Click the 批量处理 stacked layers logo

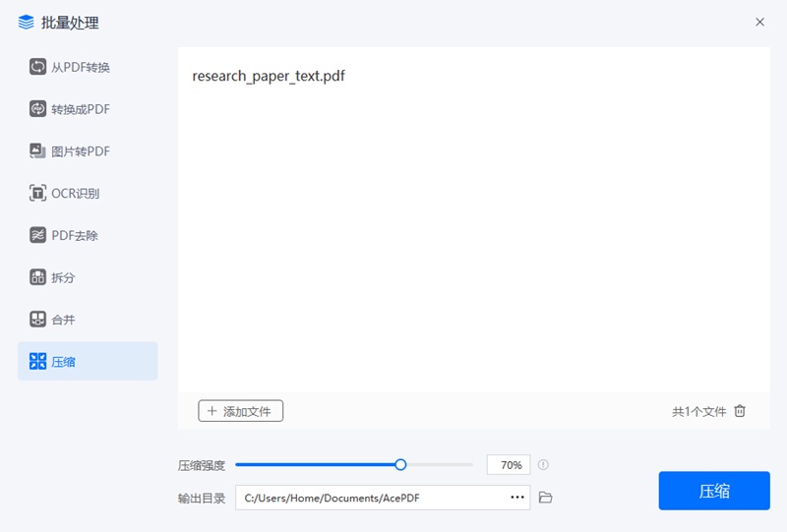click(27, 23)
